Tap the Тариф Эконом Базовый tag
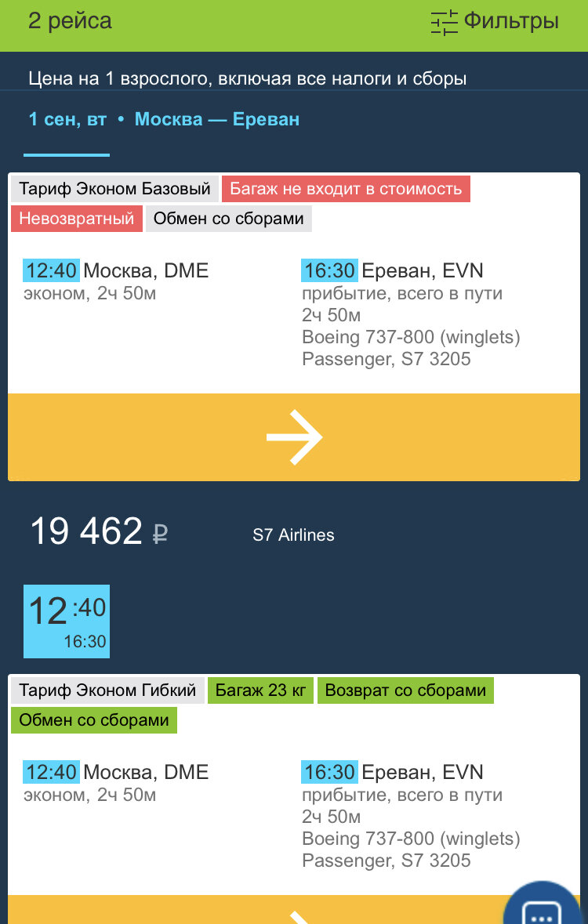The width and height of the screenshot is (588, 924). tap(114, 189)
